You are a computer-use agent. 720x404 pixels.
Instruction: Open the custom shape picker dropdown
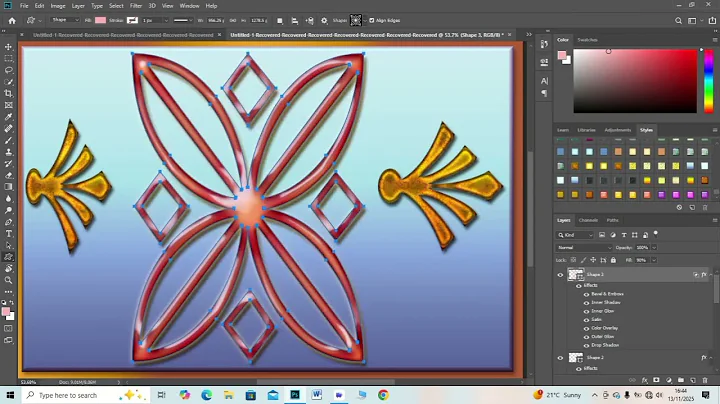pos(365,20)
